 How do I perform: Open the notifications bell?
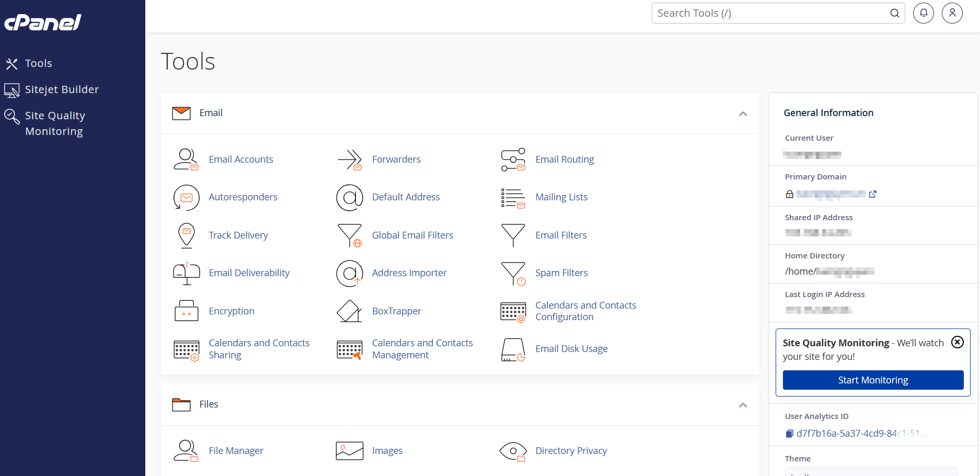pos(924,13)
